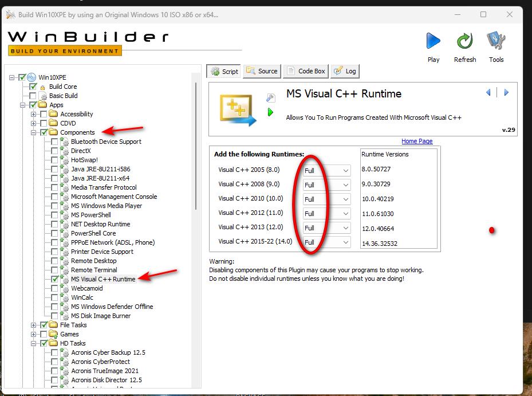Image resolution: width=532 pixels, height=396 pixels.
Task: Open the Visual C++ 2015-22 (14.0) dropdown
Action: [x=326, y=242]
